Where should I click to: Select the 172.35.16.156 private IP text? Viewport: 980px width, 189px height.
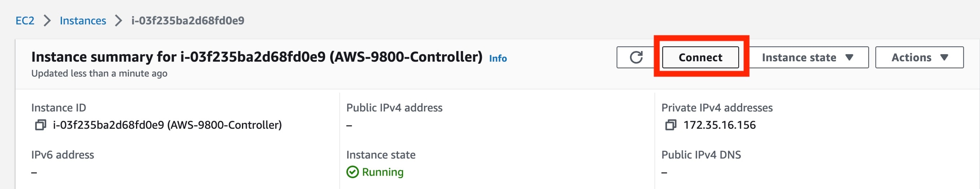click(x=719, y=125)
